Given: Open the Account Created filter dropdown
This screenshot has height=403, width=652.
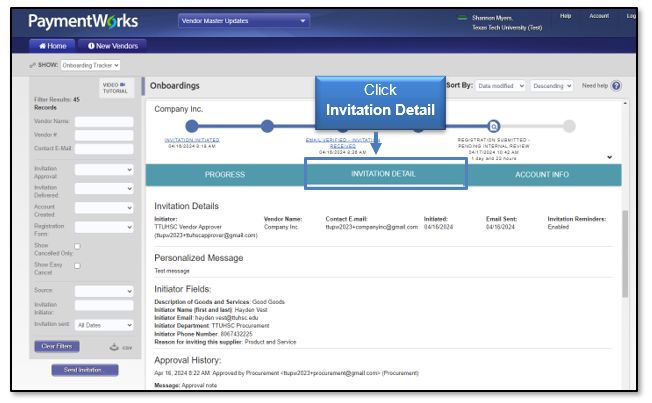Looking at the screenshot, I should [x=104, y=208].
